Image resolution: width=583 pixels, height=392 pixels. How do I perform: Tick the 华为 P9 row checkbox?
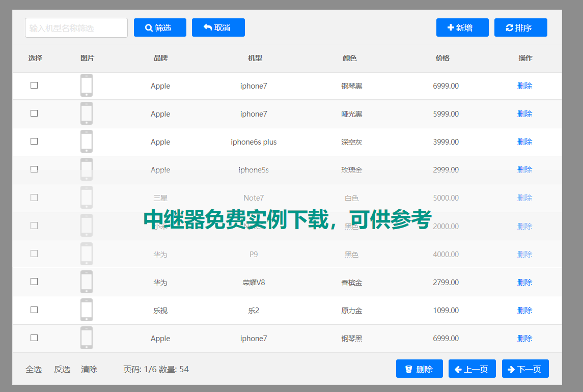34,254
